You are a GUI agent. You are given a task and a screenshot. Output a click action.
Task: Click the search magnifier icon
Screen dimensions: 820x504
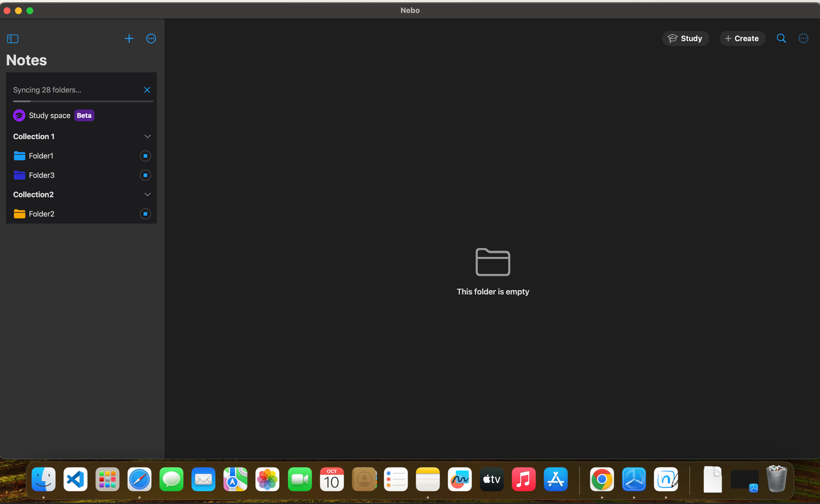(781, 38)
